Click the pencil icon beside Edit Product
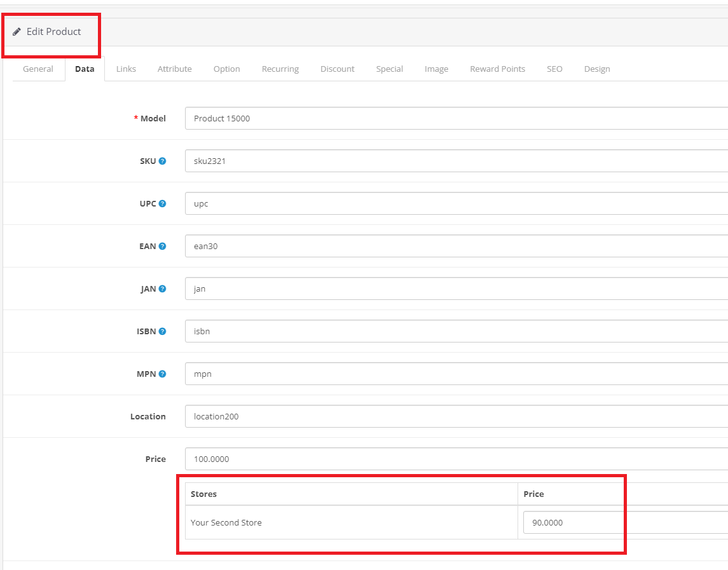The image size is (728, 570). [17, 32]
